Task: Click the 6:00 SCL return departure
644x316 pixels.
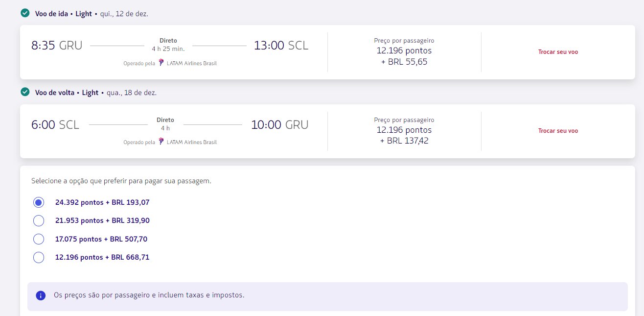Action: click(x=55, y=124)
